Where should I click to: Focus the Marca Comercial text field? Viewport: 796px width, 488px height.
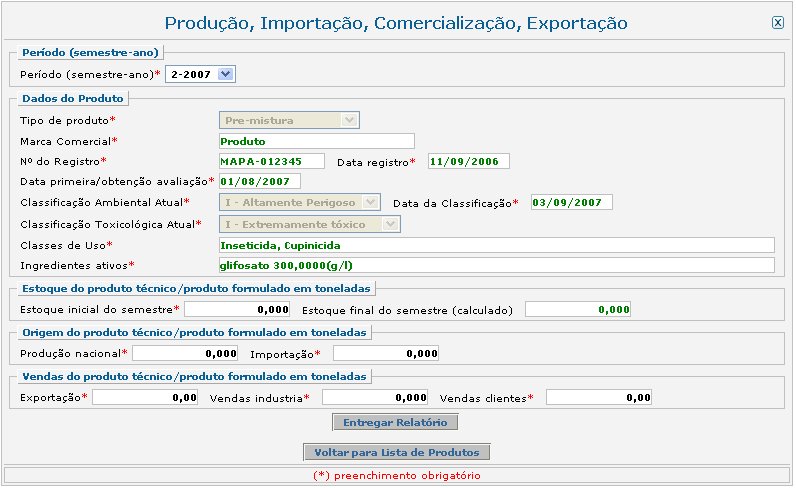point(315,141)
